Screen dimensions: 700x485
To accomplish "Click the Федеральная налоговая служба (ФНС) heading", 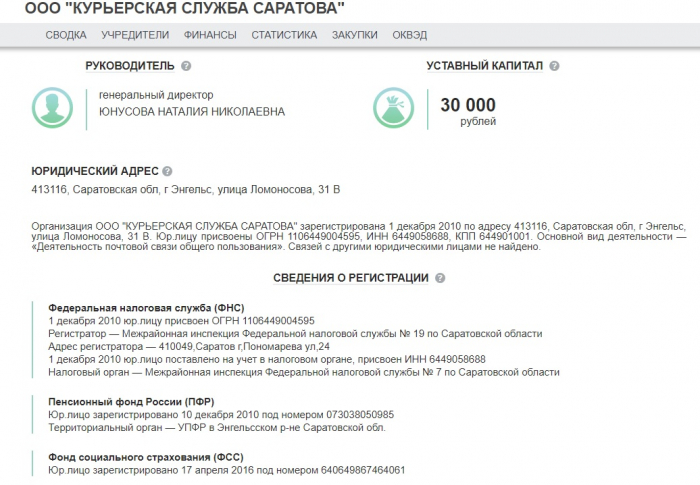I will click(x=146, y=308).
